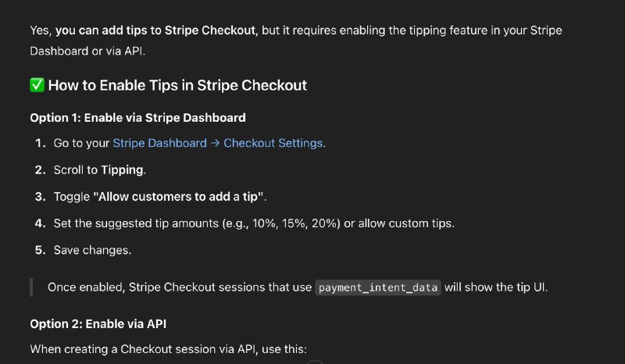The height and width of the screenshot is (364, 625).
Task: Click the partially visible scroll-to-bottom circle button
Action: (x=315, y=362)
